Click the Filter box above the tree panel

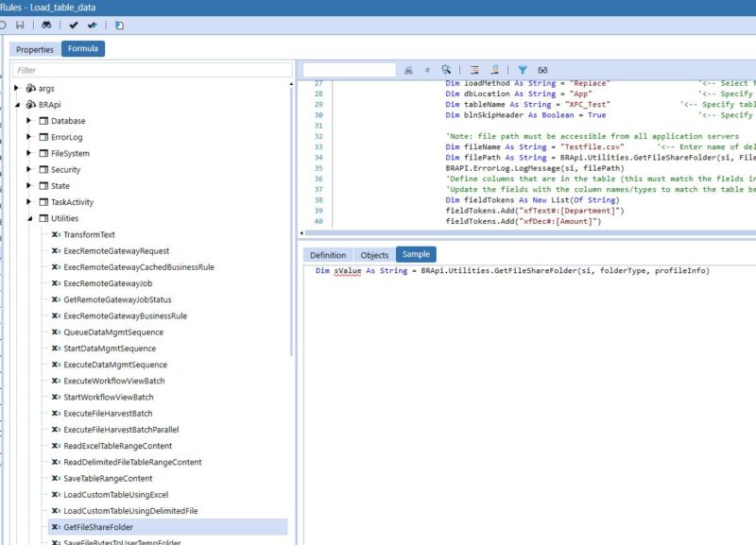(151, 70)
